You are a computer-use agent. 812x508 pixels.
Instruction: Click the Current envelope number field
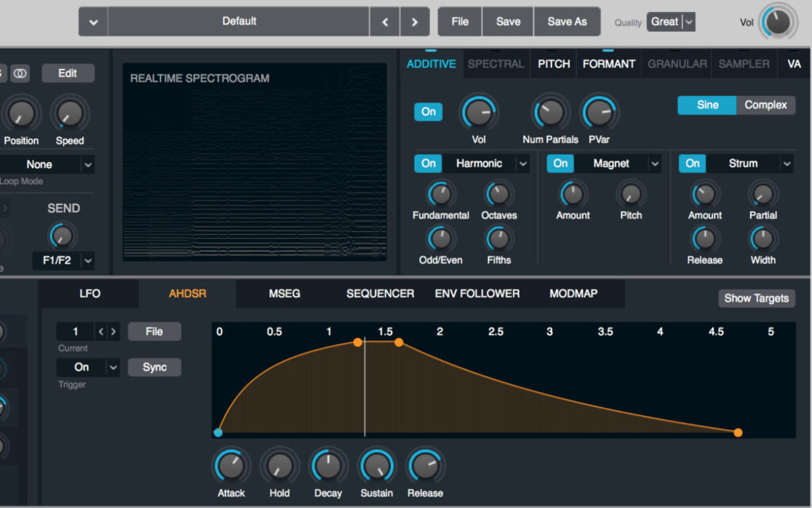coord(75,332)
